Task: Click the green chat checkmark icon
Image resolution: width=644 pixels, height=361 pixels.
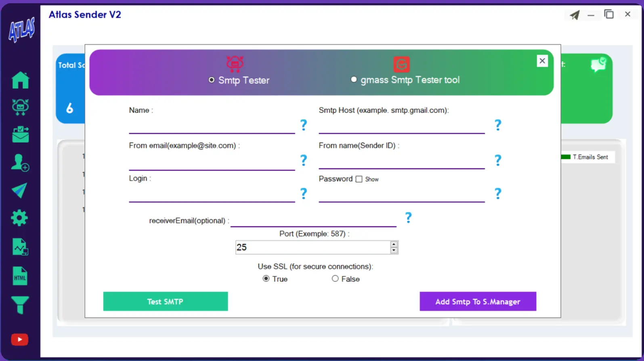Action: (598, 65)
